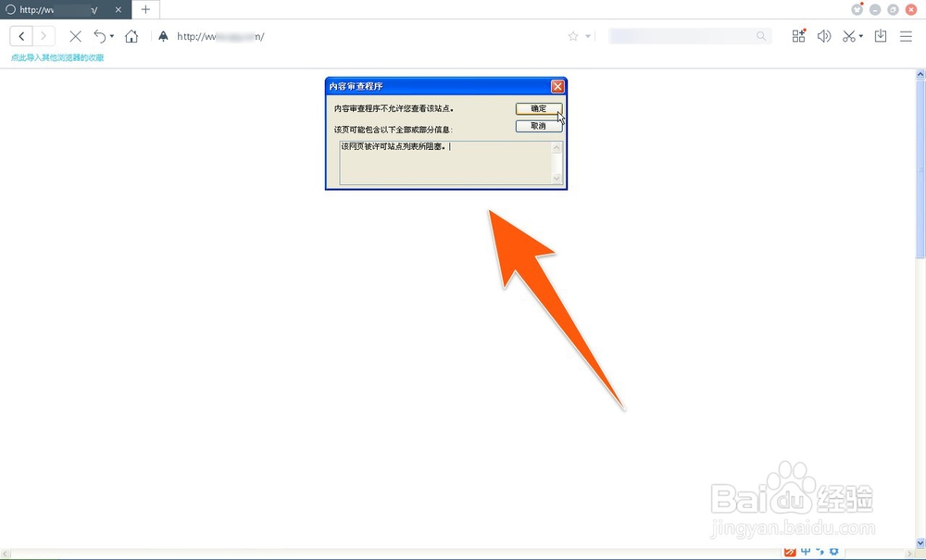Viewport: 926px width, 560px height.
Task: Open the downloads icon
Action: click(x=881, y=36)
